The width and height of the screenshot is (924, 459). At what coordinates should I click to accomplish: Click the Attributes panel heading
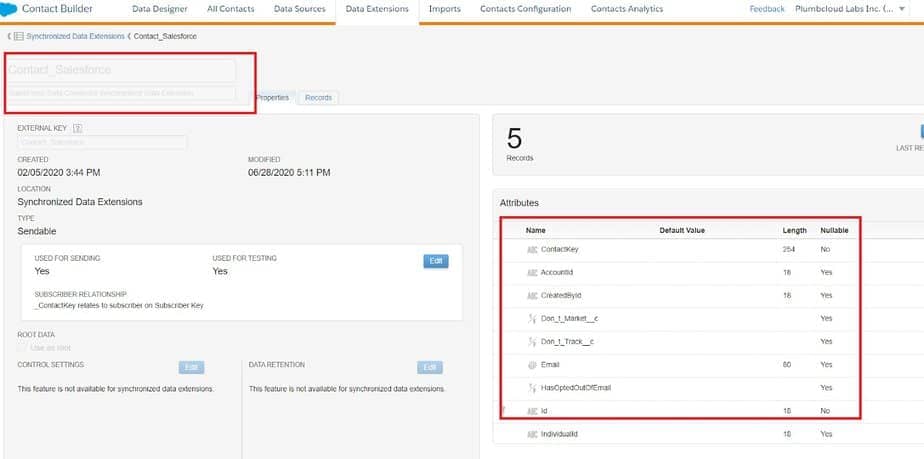519,203
